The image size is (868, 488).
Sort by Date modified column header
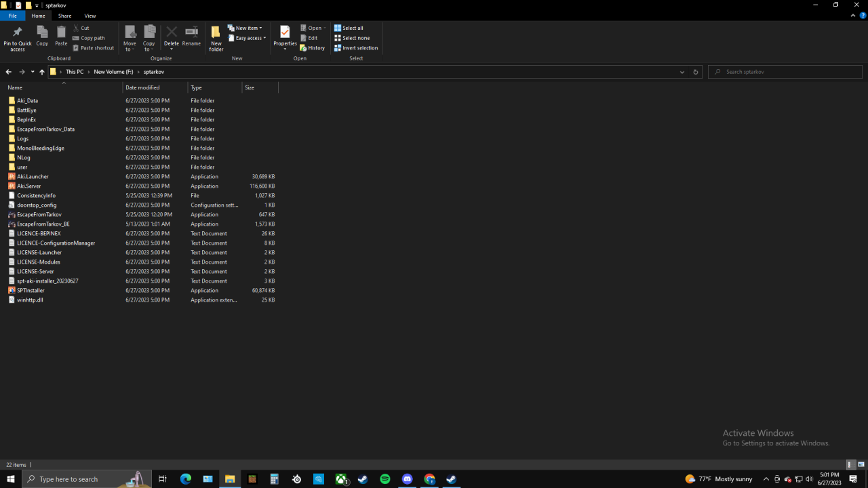pos(155,87)
